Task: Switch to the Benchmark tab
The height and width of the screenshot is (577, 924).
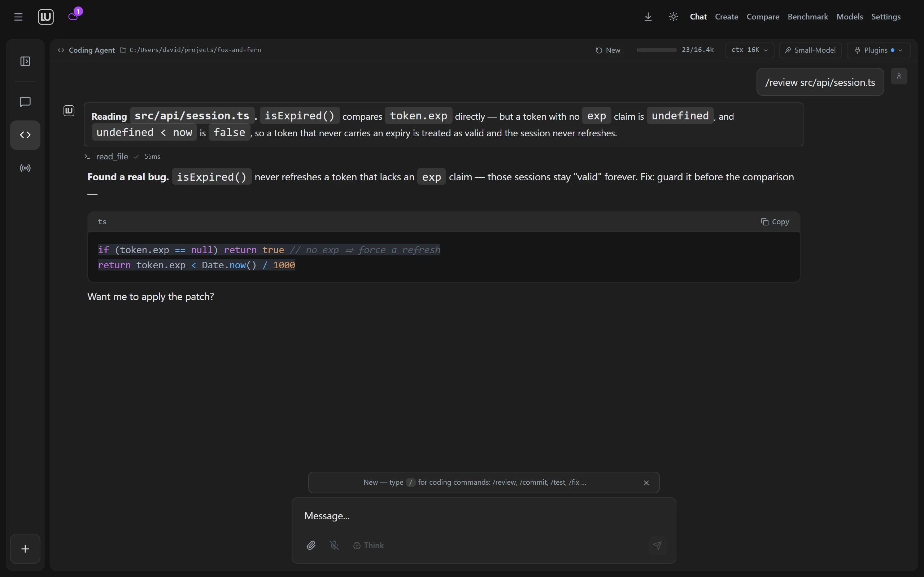Action: click(807, 17)
